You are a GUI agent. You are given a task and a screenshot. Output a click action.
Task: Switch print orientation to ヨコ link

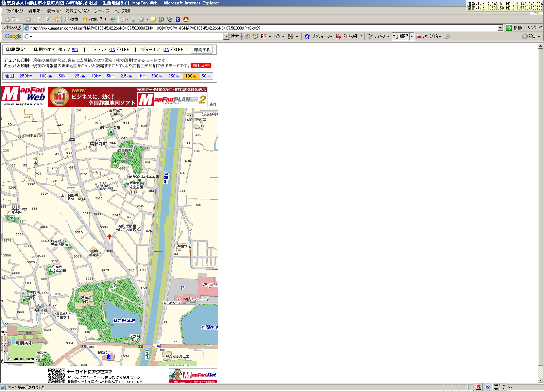tap(75, 50)
